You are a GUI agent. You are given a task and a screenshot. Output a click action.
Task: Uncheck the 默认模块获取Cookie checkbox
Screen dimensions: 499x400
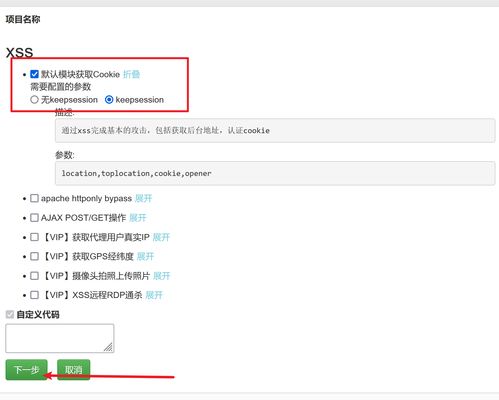tap(34, 74)
